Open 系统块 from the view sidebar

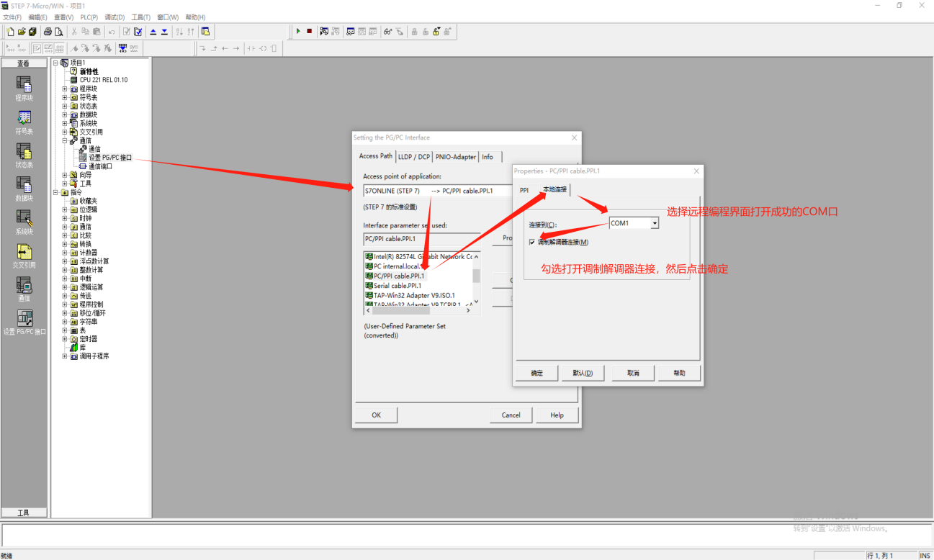(24, 222)
